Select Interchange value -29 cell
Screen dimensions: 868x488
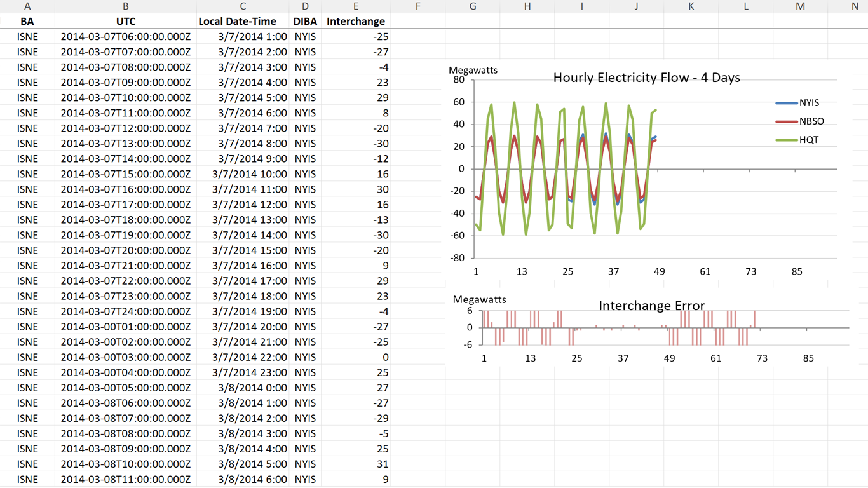356,418
